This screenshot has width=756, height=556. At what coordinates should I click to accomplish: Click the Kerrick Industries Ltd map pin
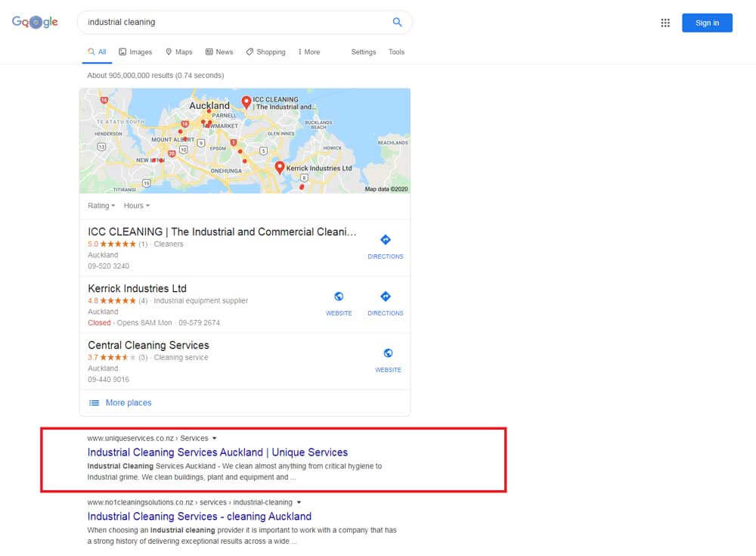click(x=280, y=167)
